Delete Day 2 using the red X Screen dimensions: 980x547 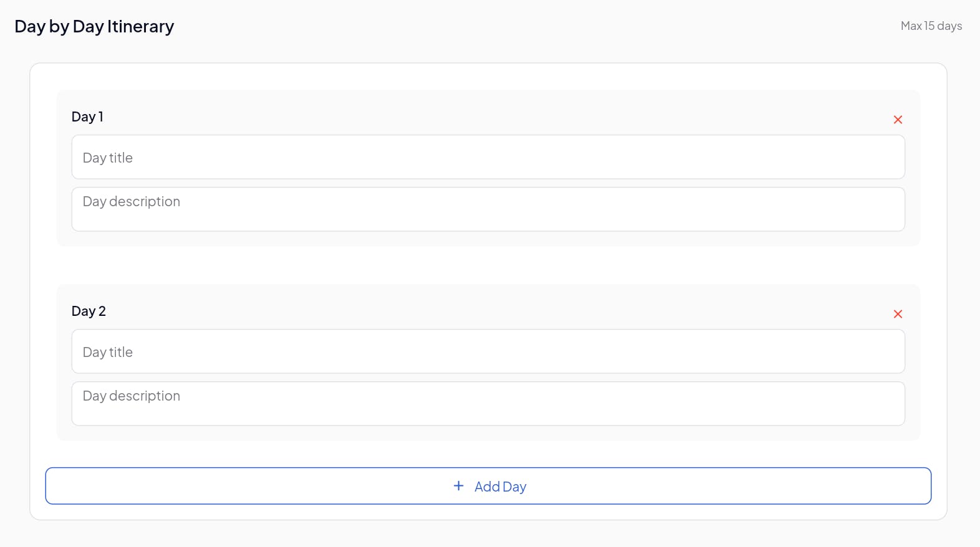898,314
